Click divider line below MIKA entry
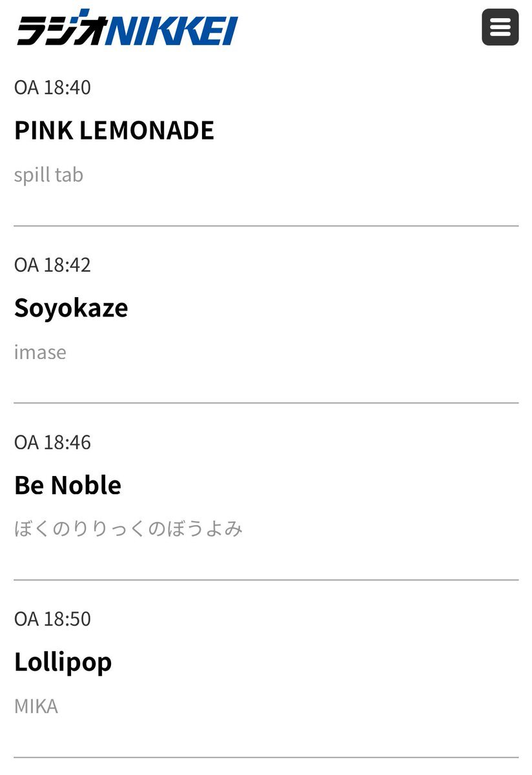The image size is (532, 775). coord(266,757)
